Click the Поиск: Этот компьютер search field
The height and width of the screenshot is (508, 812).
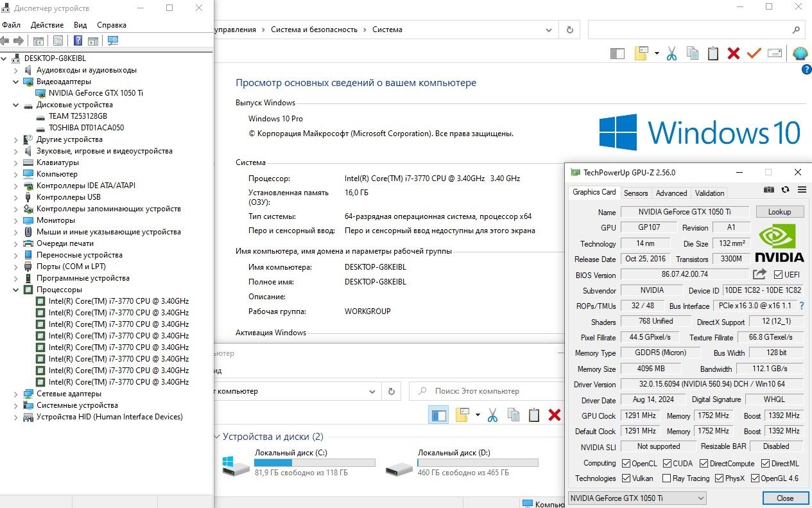[x=486, y=391]
